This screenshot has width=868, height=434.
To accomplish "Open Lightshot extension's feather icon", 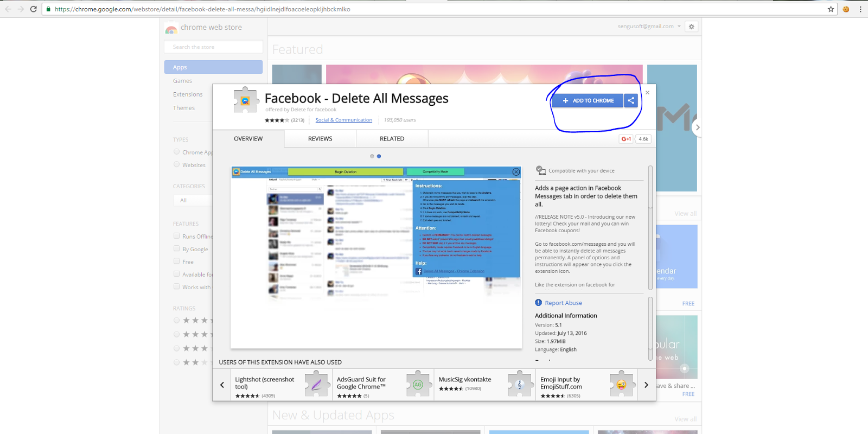I will (316, 384).
